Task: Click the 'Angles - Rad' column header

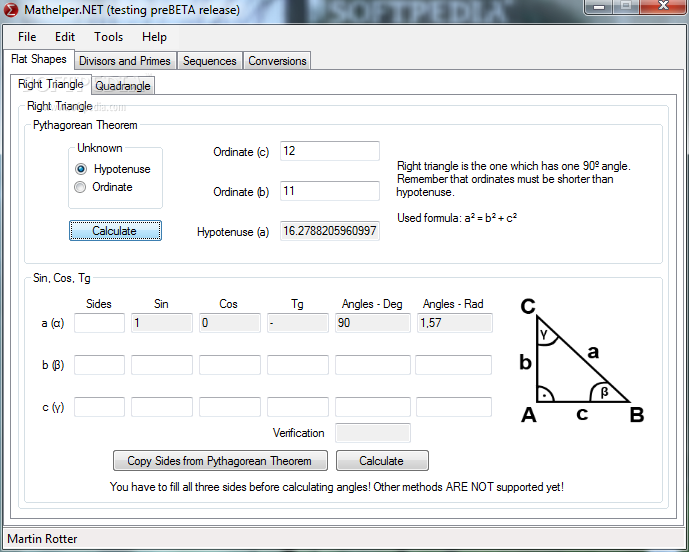Action: (x=453, y=304)
